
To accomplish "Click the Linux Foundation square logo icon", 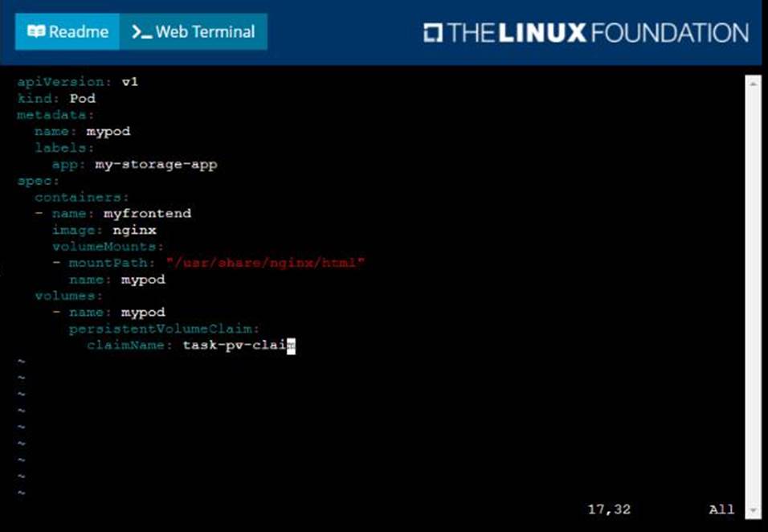I will tap(433, 33).
